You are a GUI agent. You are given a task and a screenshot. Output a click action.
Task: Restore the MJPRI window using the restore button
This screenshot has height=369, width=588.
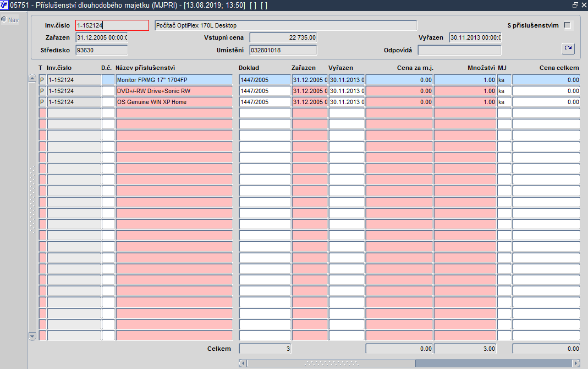coord(575,5)
